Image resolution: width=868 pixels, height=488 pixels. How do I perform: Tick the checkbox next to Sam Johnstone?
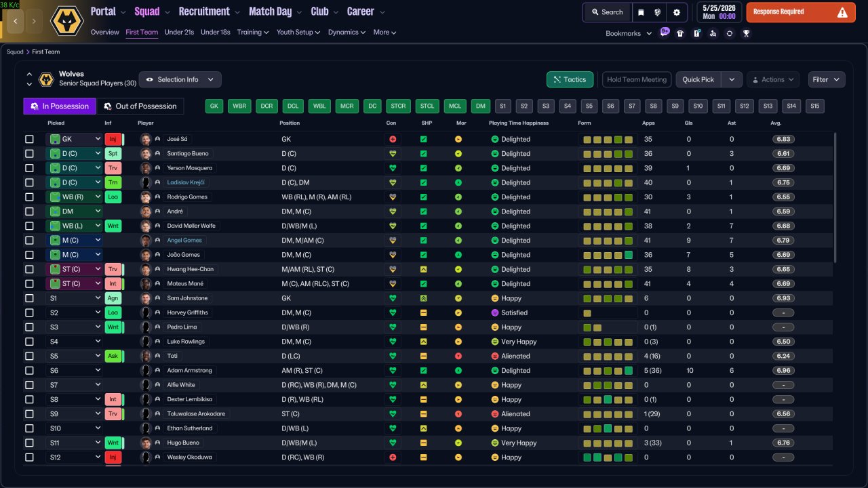29,298
